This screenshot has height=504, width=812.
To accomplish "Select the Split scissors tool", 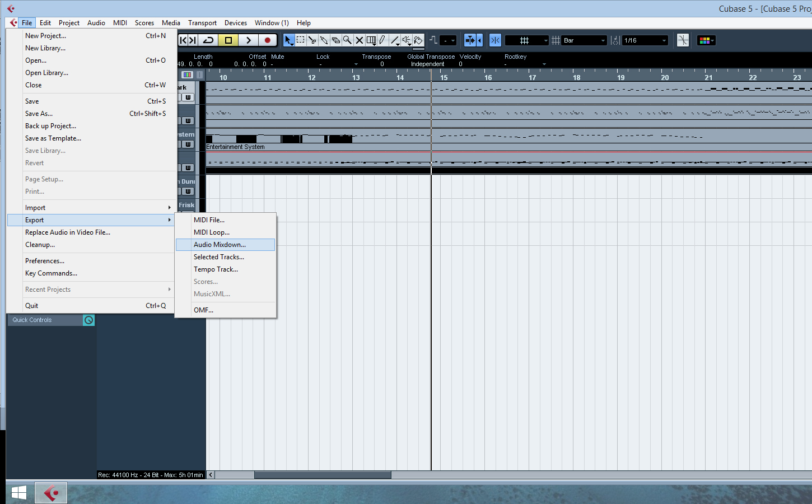I will click(312, 40).
